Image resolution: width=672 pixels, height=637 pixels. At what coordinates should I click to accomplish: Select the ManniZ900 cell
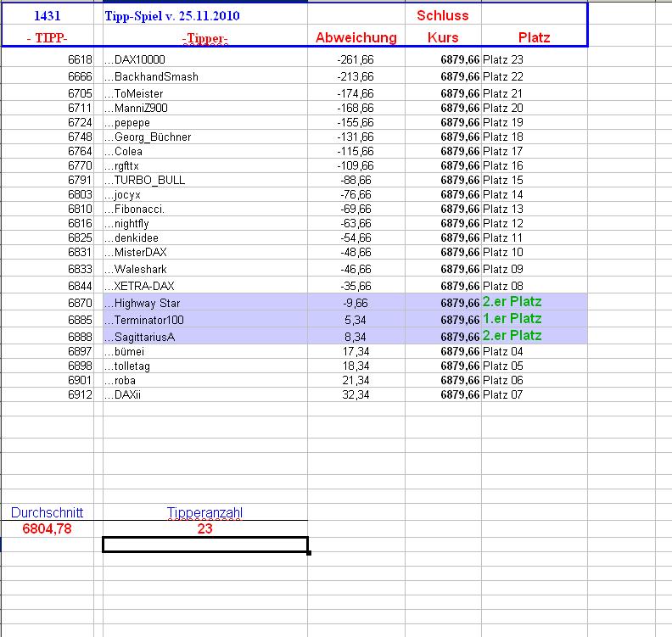(x=205, y=108)
